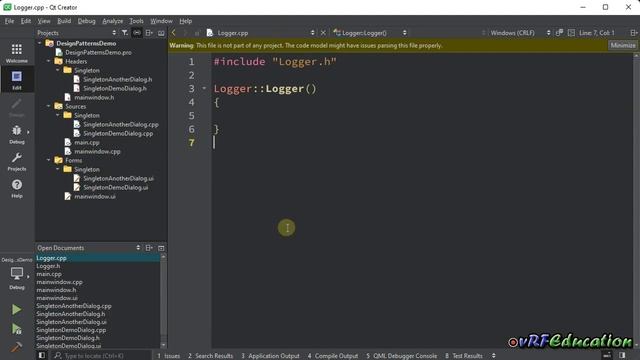Show the QML Debugger Console pane

[401, 356]
